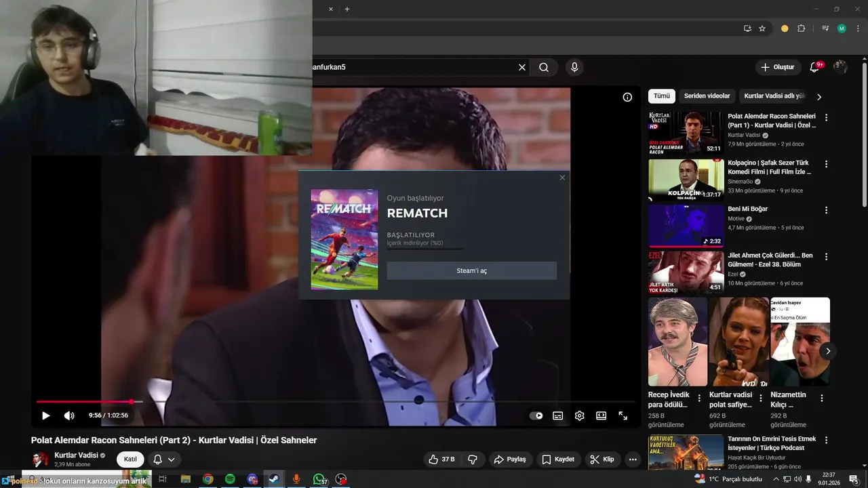Mute the YouTube player volume
Viewport: 868px width, 488px height.
point(69,415)
